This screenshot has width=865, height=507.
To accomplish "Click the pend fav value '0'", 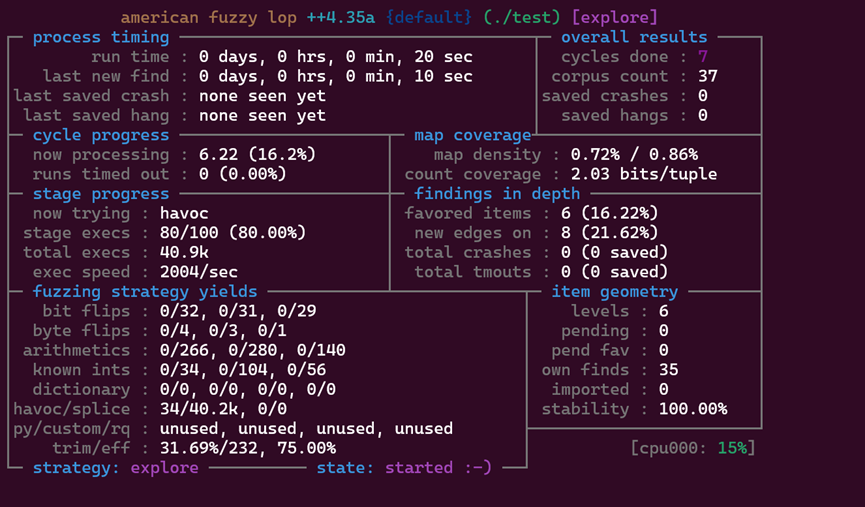I will pos(664,350).
